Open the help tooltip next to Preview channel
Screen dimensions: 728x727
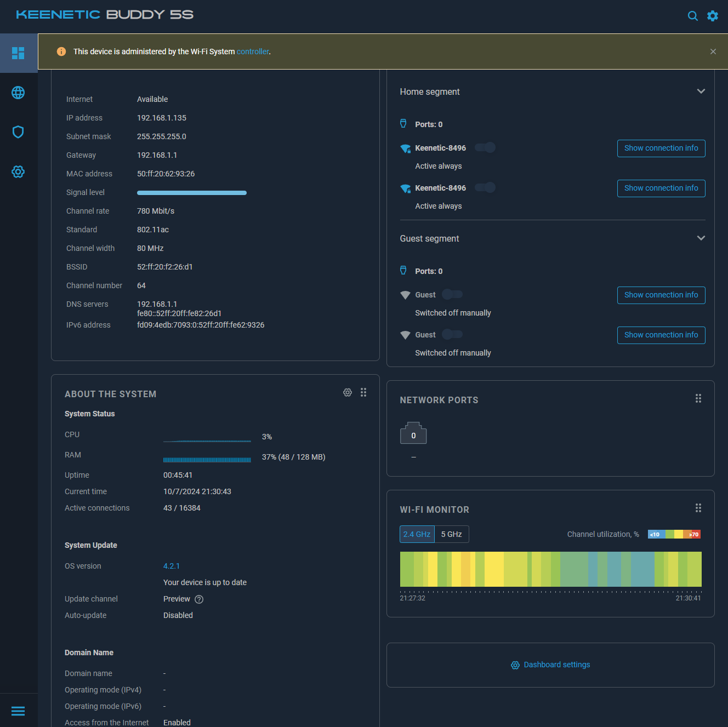point(198,599)
